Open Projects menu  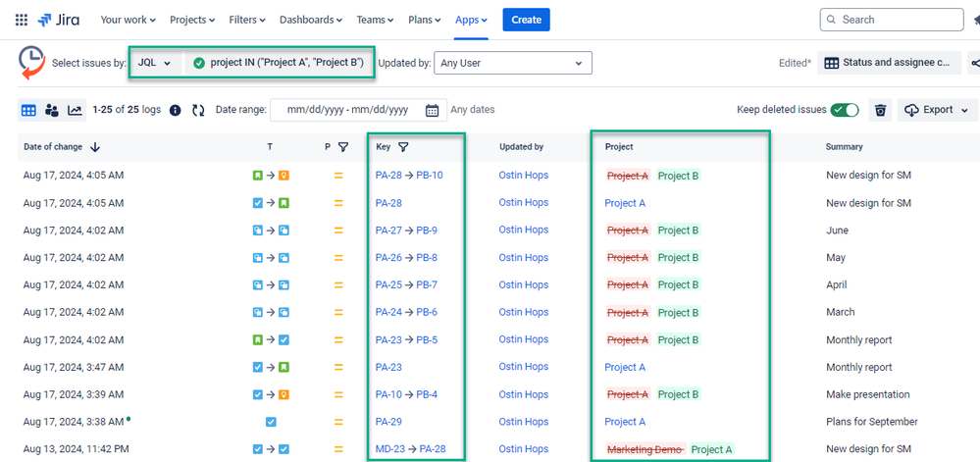192,20
